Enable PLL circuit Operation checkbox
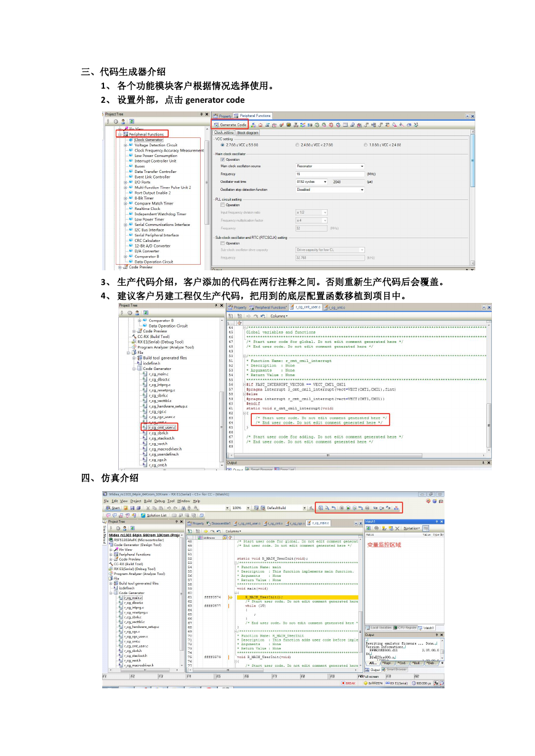The image size is (535, 756). (222, 205)
